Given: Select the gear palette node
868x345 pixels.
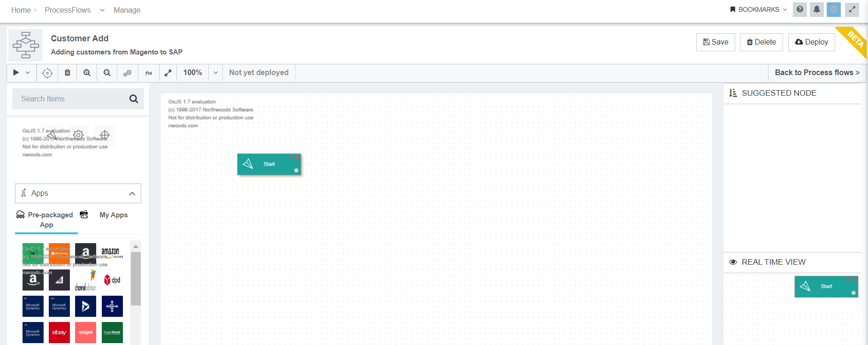Looking at the screenshot, I should (78, 135).
